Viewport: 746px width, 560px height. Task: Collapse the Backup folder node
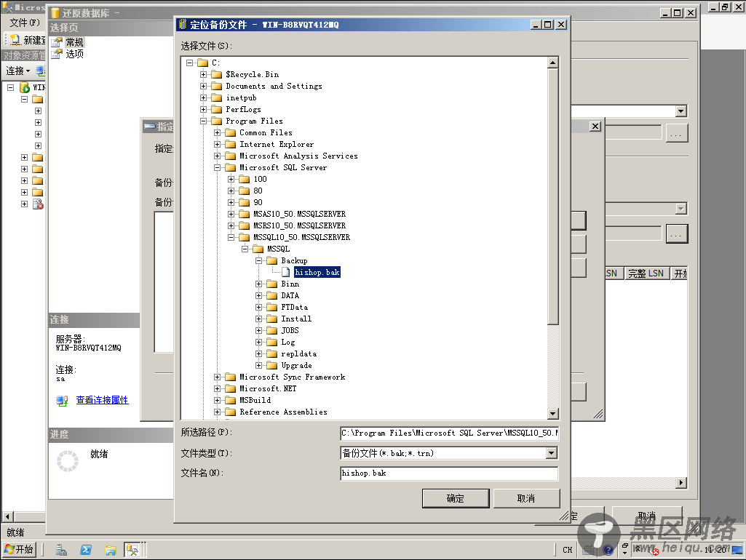coord(259,260)
